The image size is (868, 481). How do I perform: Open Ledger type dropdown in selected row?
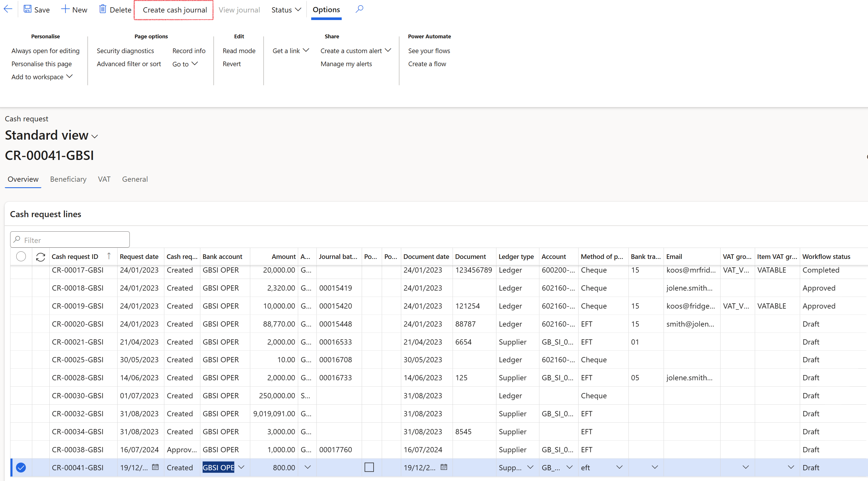[530, 467]
